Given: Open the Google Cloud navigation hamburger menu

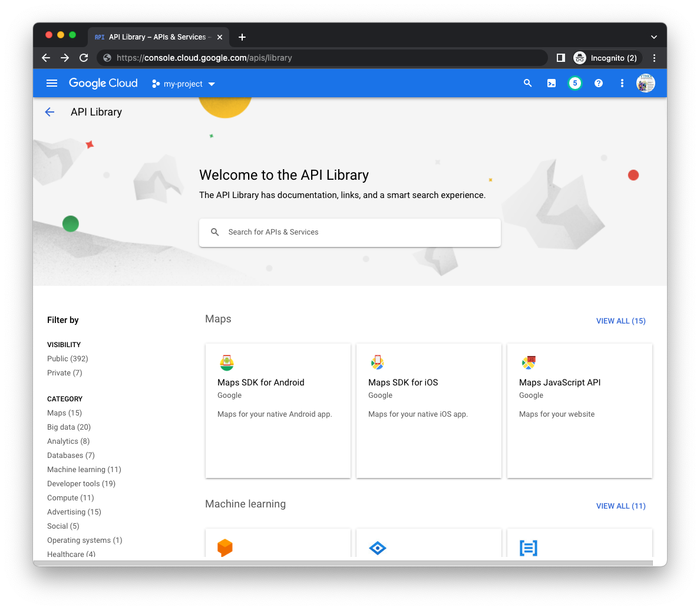Looking at the screenshot, I should pyautogui.click(x=52, y=83).
